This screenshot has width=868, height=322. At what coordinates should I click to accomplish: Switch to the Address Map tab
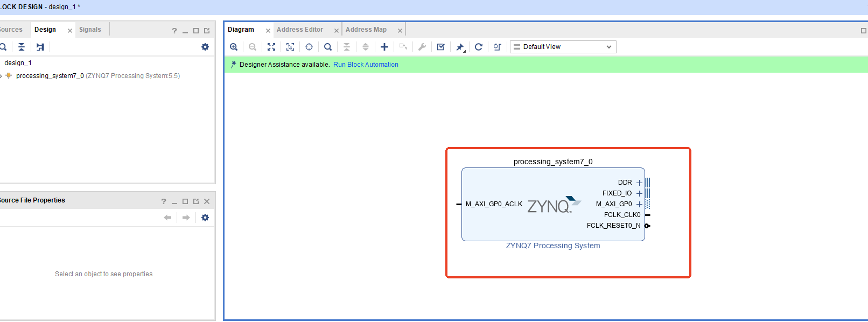coord(366,30)
